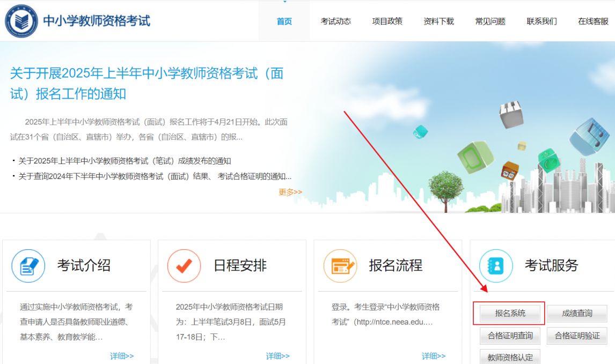Click 详细>> under 考试介绍
The width and height of the screenshot is (615, 364).
tap(122, 356)
